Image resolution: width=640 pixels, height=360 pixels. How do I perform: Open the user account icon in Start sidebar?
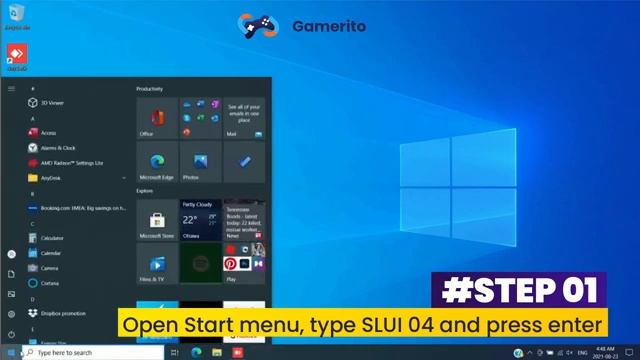tap(11, 254)
